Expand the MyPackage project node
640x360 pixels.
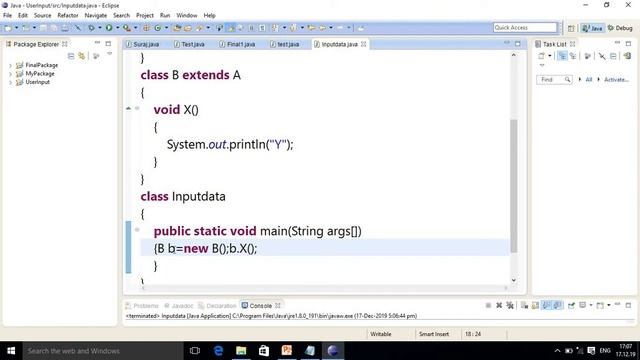(10, 74)
